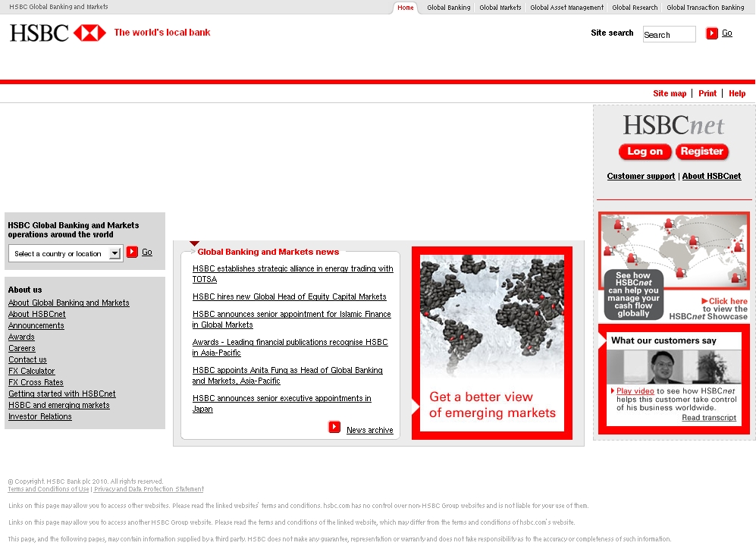This screenshot has height=552, width=756.
Task: Open HSBC and emerging markets link
Action: pyautogui.click(x=59, y=405)
